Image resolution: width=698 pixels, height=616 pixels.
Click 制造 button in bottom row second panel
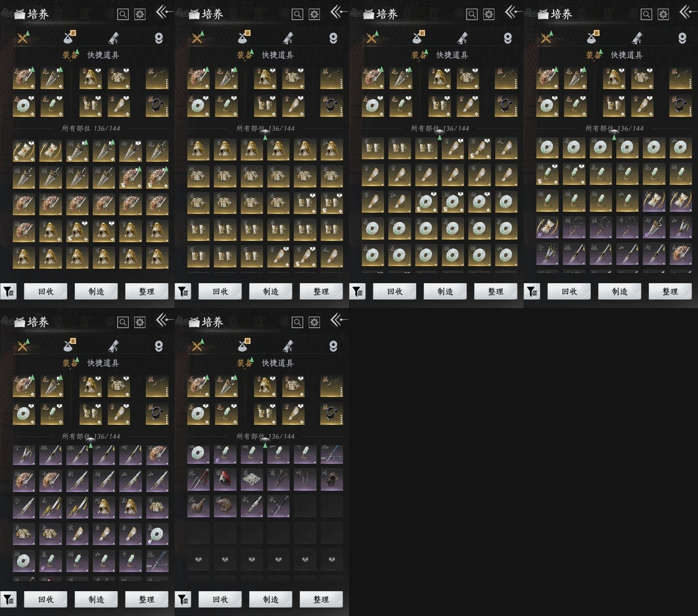coord(271,599)
